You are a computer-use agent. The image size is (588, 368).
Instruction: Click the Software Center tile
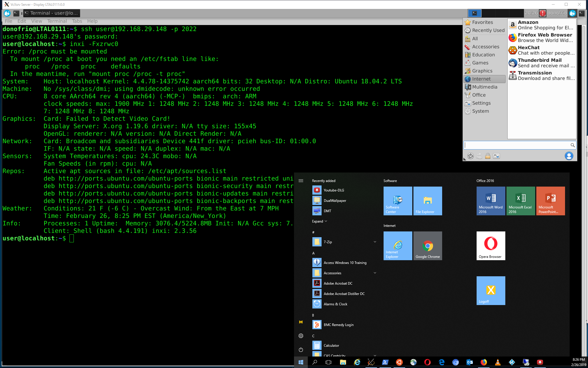pyautogui.click(x=398, y=201)
